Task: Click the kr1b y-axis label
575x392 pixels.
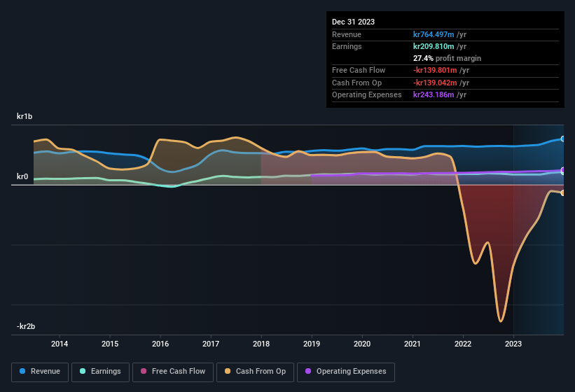Action: point(26,116)
